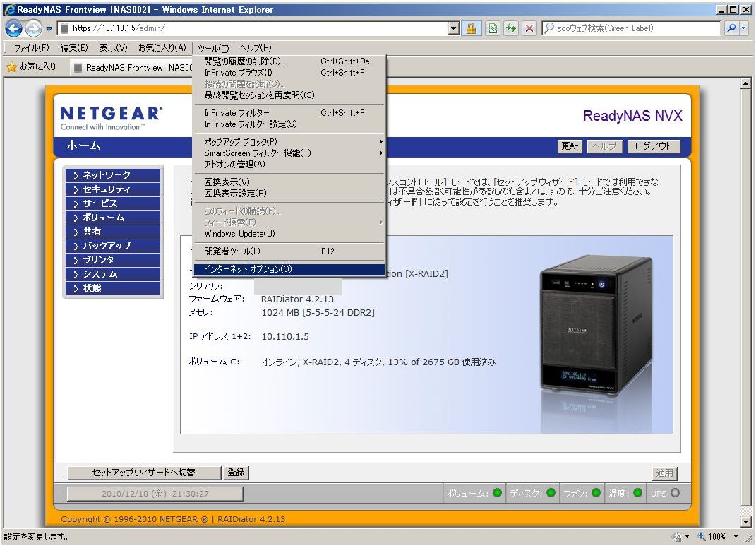756x546 pixels.
Task: Click the 更新 button in page header
Action: tap(570, 146)
